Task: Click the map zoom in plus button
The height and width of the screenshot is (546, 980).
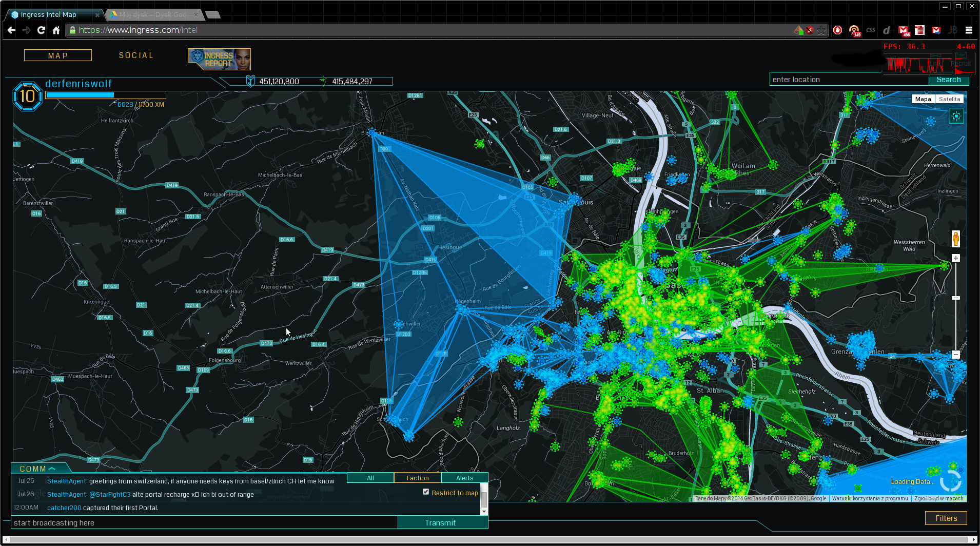Action: coord(955,258)
